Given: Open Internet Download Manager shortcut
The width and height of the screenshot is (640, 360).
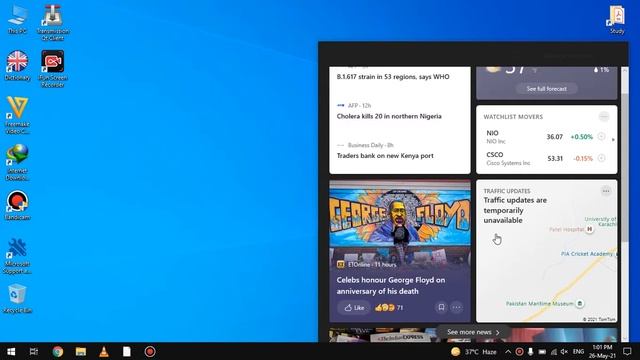Looking at the screenshot, I should (17, 162).
